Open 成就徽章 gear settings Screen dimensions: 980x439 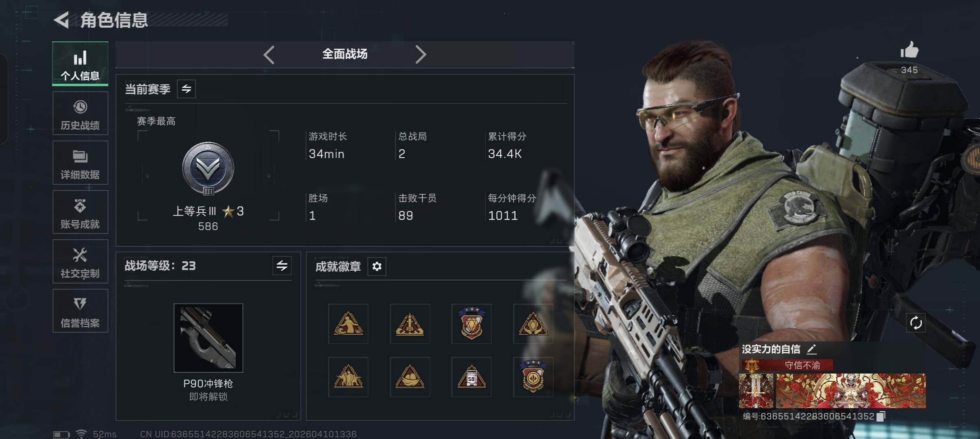(x=377, y=267)
